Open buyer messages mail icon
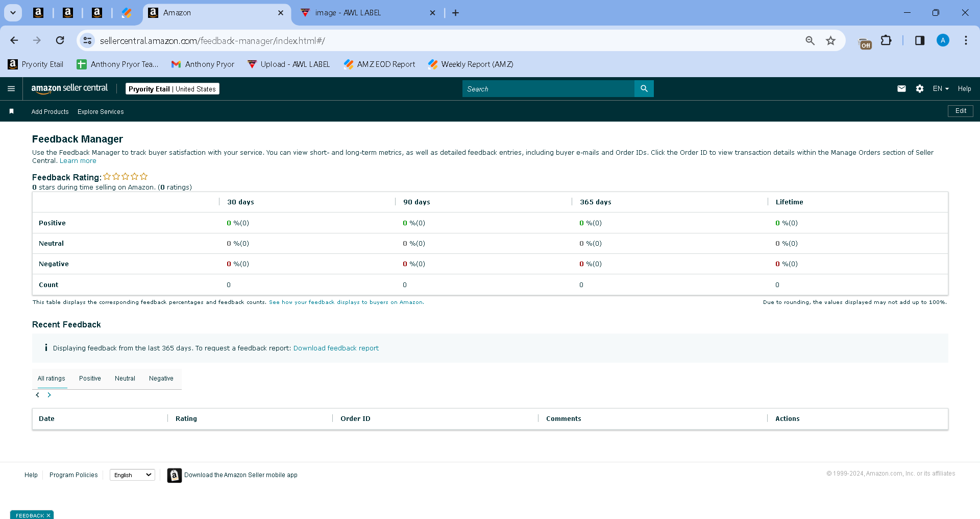 click(x=901, y=89)
